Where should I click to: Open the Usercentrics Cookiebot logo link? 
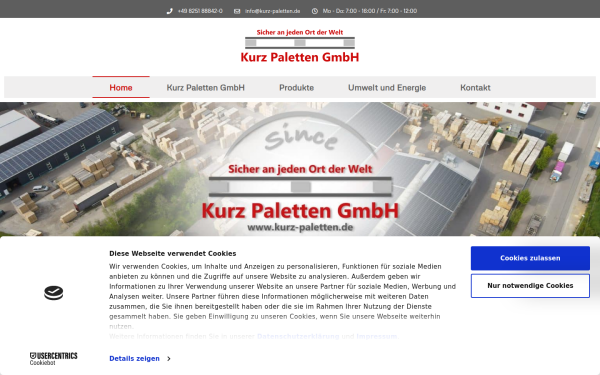(54, 359)
